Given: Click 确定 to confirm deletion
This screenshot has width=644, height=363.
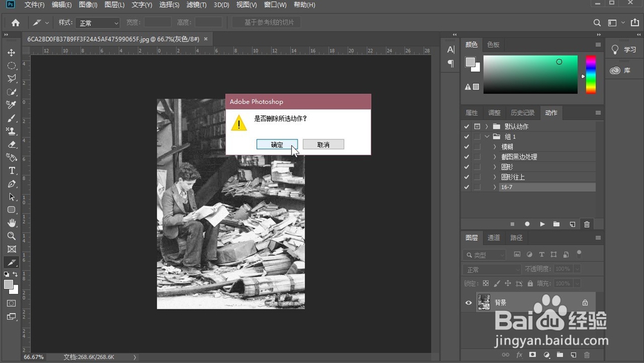Looking at the screenshot, I should pyautogui.click(x=276, y=144).
